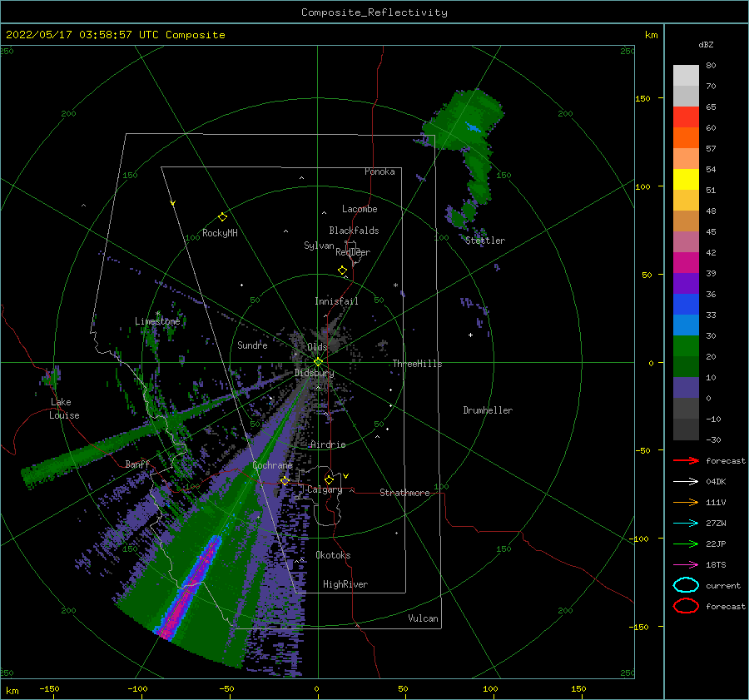Select the slate purple 10-0 dBZ swatch
Image resolution: width=749 pixels, height=700 pixels.
point(686,388)
